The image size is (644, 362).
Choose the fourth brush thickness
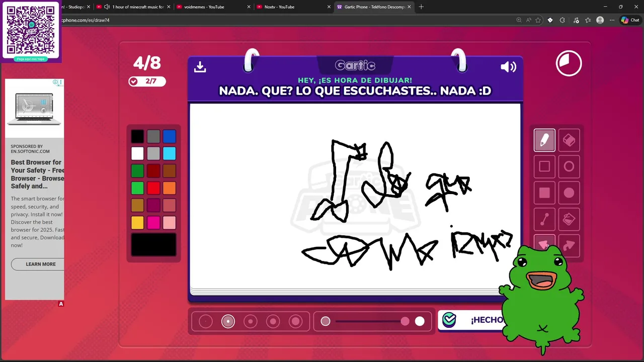[x=273, y=321]
